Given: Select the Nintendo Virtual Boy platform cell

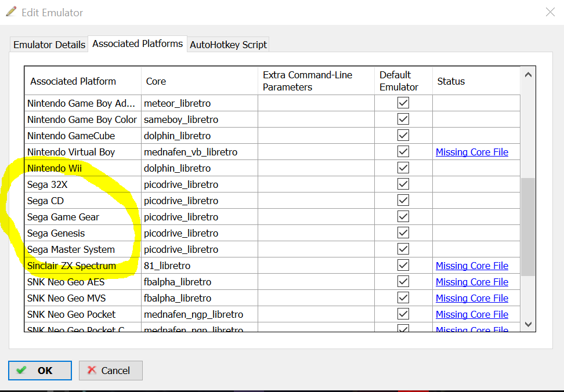Looking at the screenshot, I should point(83,152).
